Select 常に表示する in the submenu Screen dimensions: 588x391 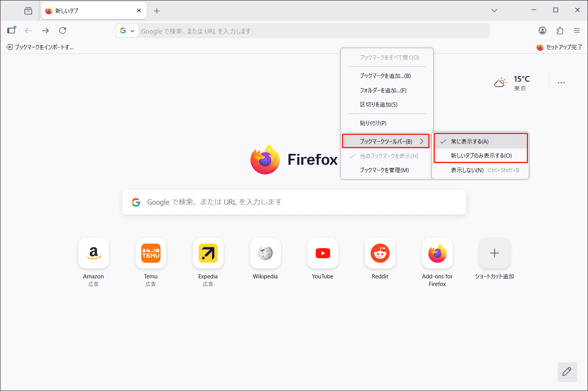point(469,141)
